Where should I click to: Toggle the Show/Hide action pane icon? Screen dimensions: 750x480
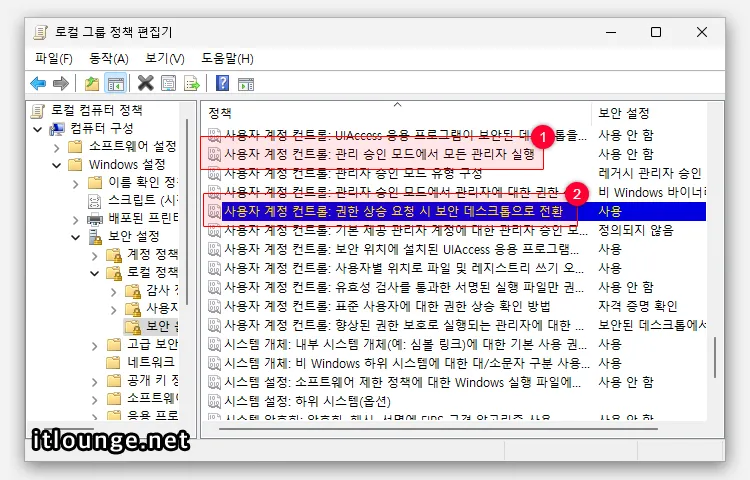click(246, 84)
